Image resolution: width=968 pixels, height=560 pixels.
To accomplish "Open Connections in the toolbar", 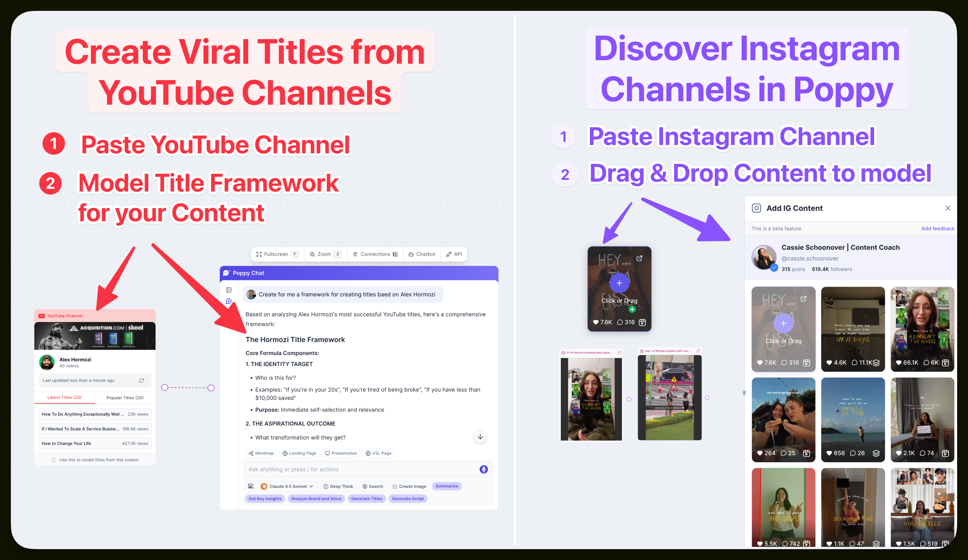I will pos(375,254).
